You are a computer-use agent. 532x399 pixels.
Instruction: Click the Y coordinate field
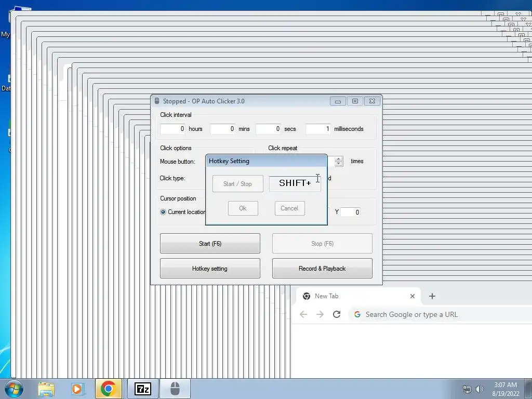(351, 212)
